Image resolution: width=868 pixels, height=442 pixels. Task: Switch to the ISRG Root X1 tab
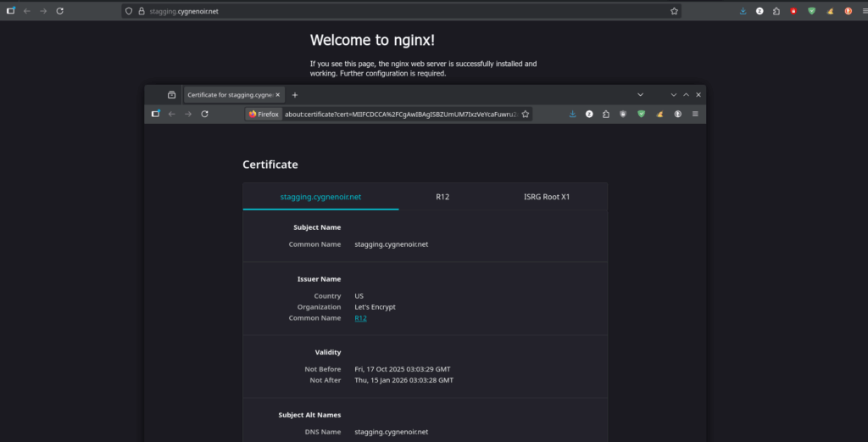pos(547,197)
